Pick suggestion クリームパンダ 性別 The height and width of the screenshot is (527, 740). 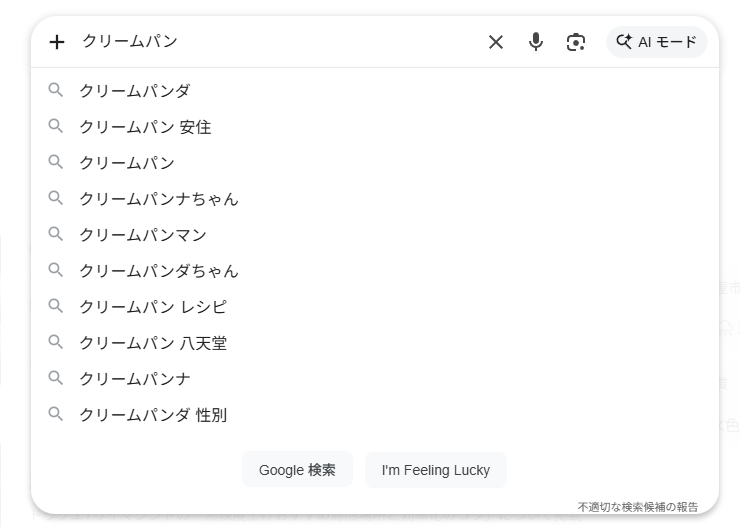[x=153, y=415]
